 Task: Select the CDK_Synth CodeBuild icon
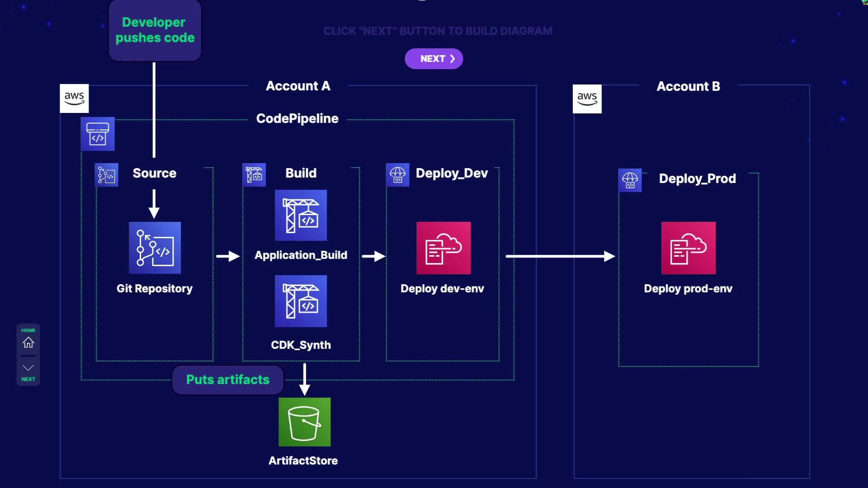pyautogui.click(x=301, y=301)
